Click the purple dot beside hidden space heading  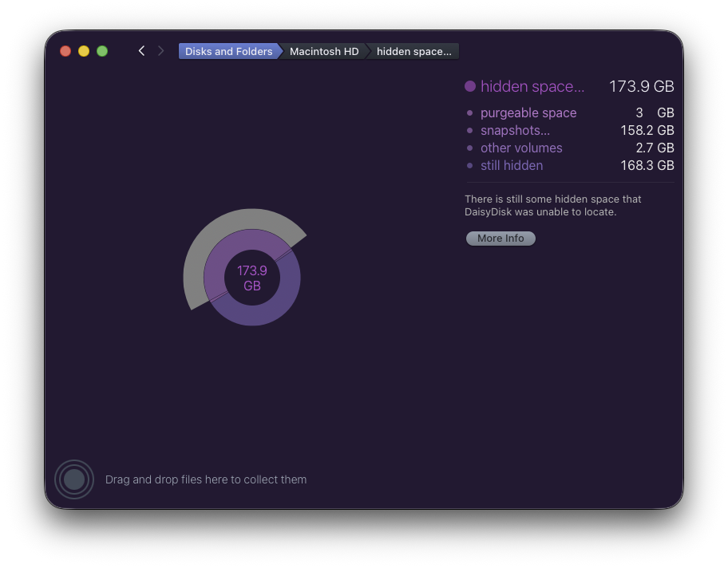pyautogui.click(x=470, y=86)
